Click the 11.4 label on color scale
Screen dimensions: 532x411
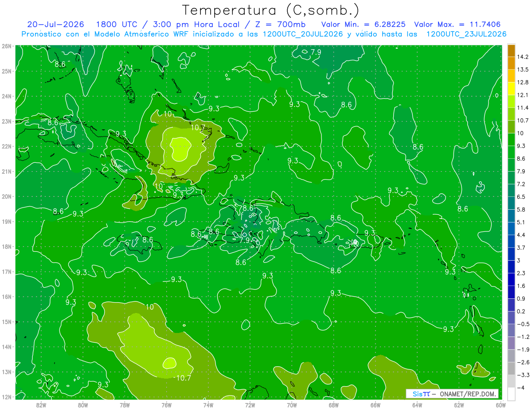[x=523, y=108]
